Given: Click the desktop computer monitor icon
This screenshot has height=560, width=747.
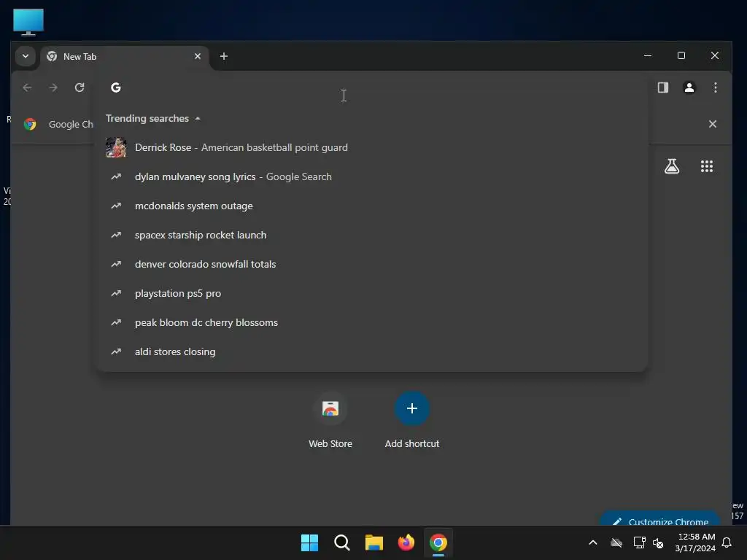Looking at the screenshot, I should coord(28,22).
